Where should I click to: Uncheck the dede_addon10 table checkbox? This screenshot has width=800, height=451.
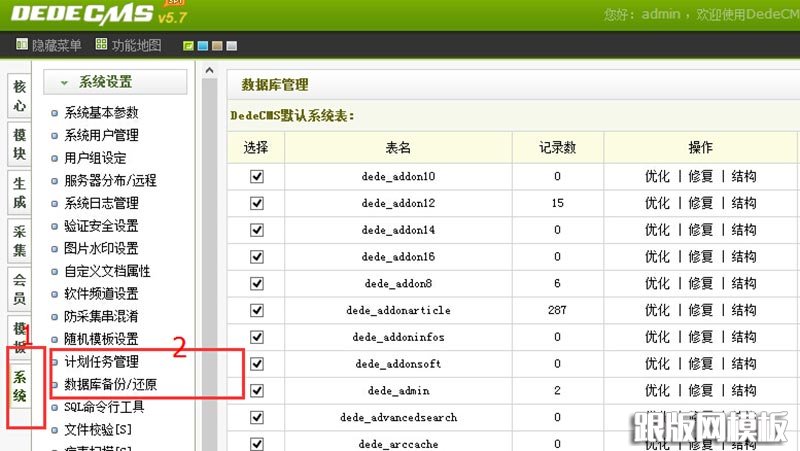click(257, 176)
